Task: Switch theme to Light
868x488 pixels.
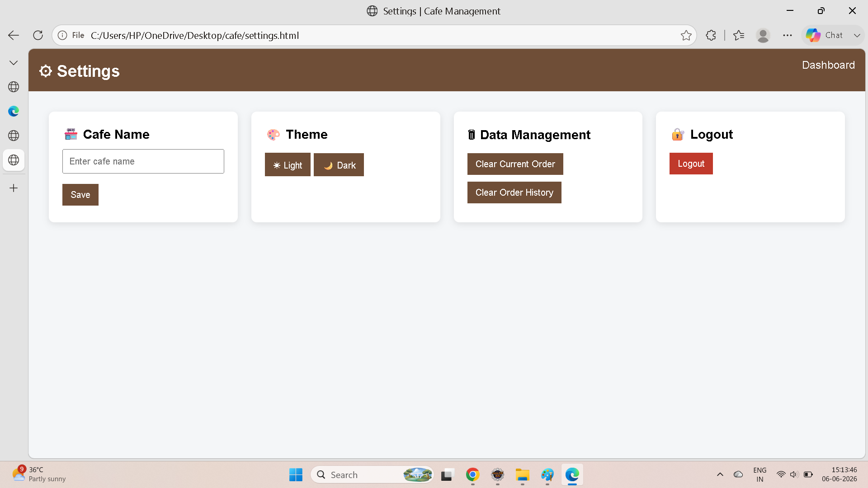Action: [288, 165]
